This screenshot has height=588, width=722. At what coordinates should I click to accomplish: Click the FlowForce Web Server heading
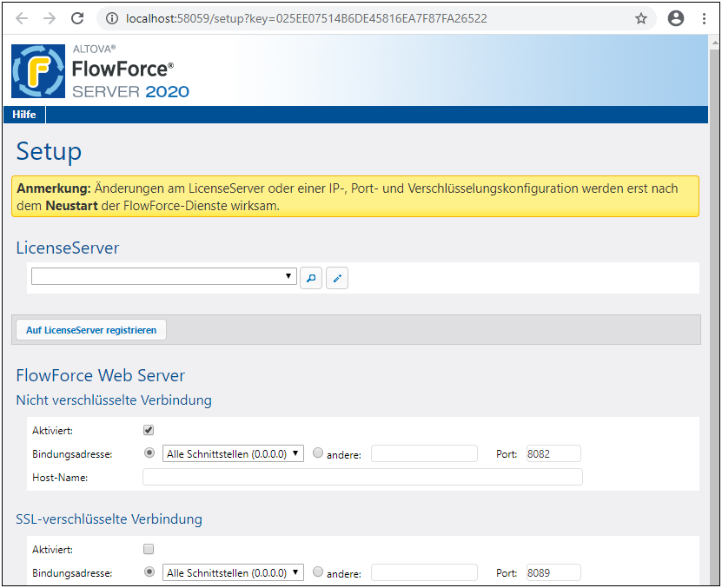(101, 375)
